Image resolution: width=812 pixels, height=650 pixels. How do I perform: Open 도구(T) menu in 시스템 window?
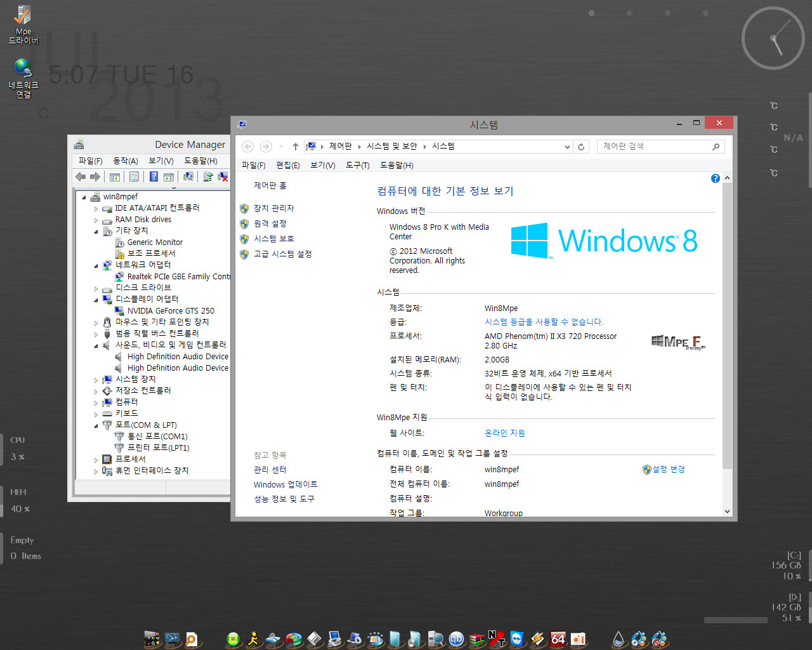[x=358, y=165]
